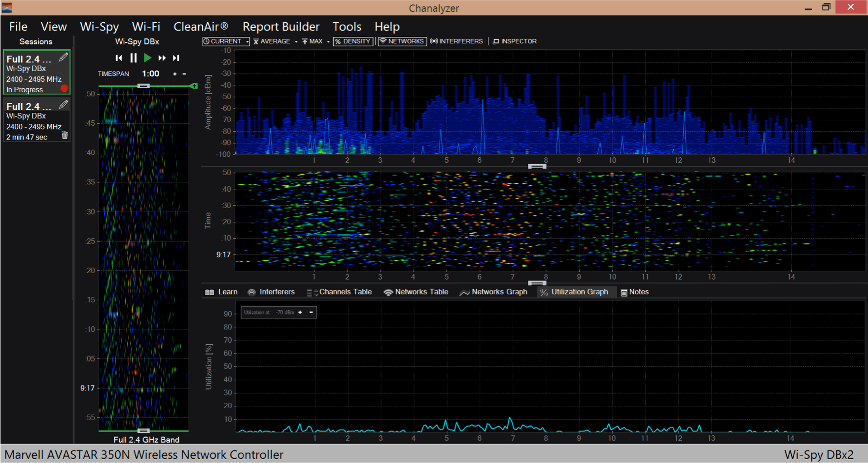The image size is (868, 463).
Task: Jump to the end of the recording
Action: click(x=176, y=58)
